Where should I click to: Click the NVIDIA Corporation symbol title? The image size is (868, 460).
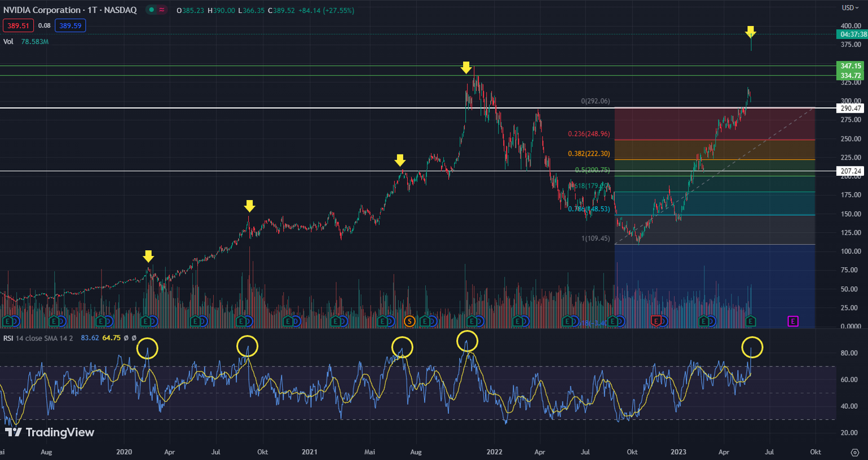pyautogui.click(x=70, y=10)
